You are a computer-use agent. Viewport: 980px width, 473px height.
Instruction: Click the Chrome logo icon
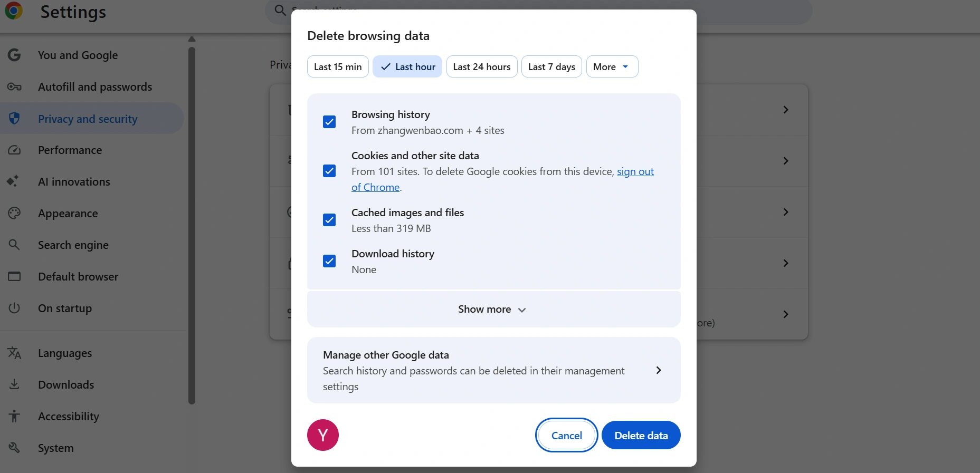pyautogui.click(x=14, y=11)
